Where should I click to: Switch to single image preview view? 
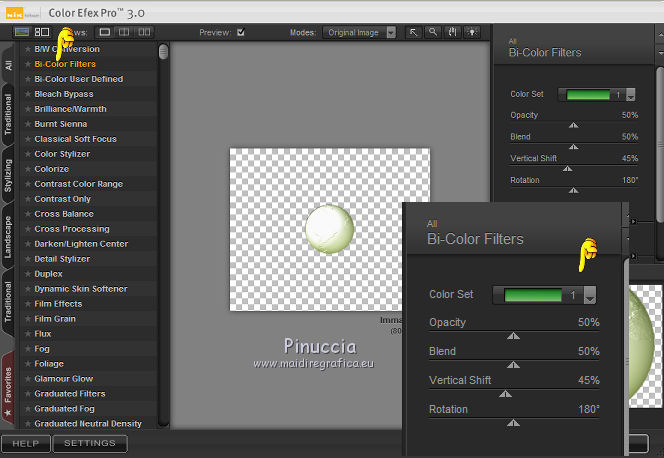(104, 32)
